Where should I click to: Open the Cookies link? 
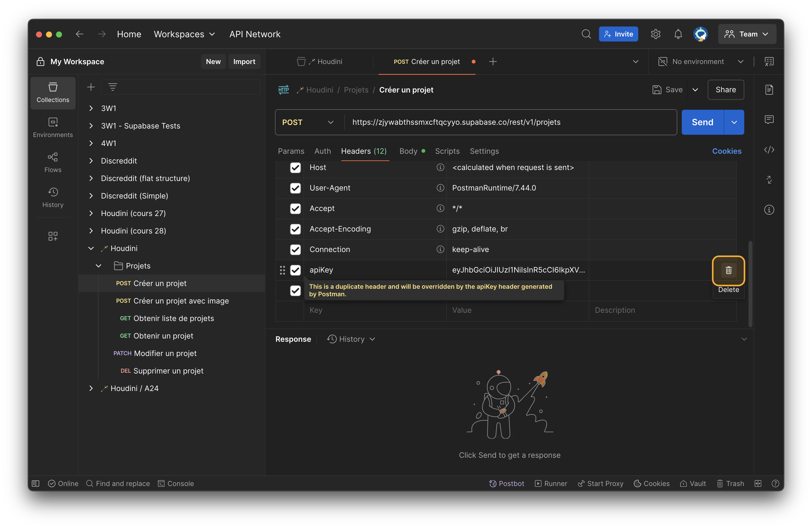pos(726,151)
